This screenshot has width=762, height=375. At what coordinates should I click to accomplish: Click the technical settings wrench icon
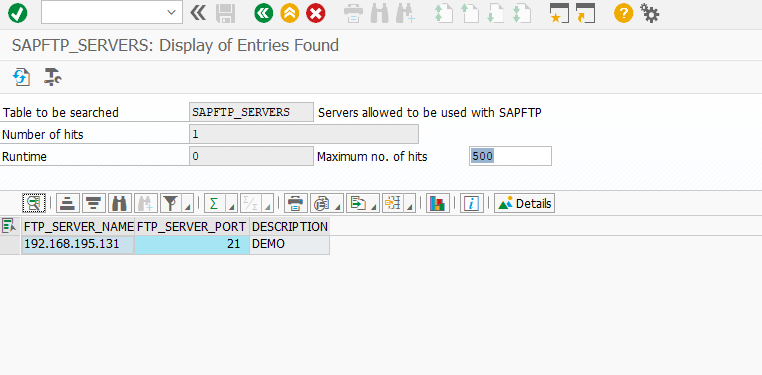pyautogui.click(x=52, y=77)
